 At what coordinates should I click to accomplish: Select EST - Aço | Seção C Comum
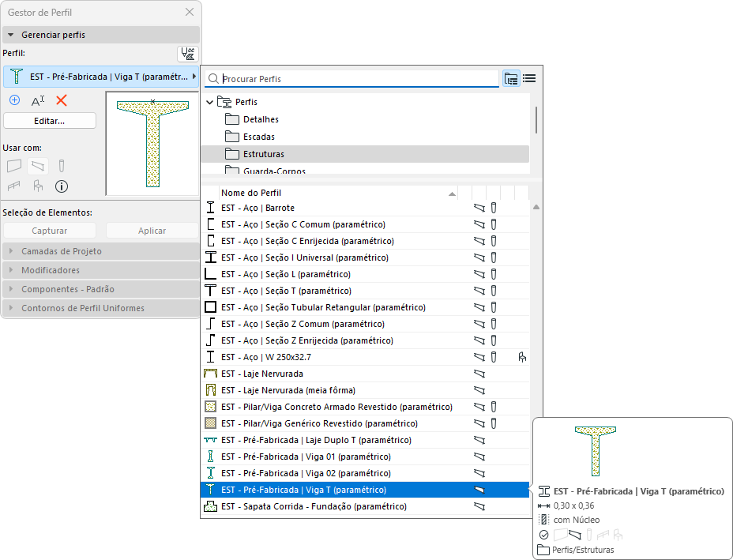(x=365, y=224)
